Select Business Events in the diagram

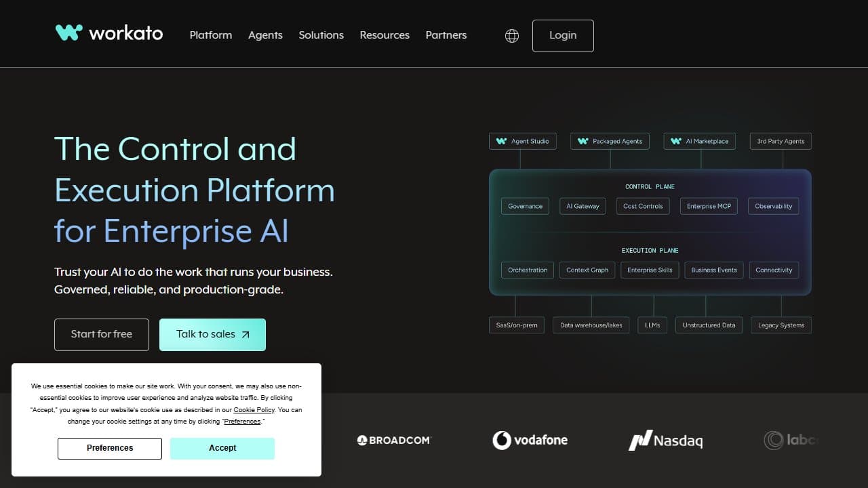coord(714,270)
